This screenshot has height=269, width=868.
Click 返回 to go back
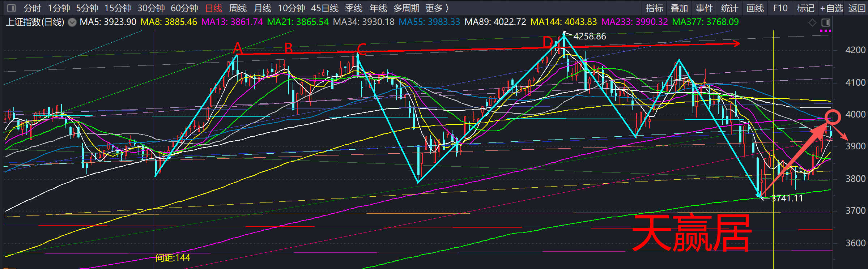pos(857,8)
